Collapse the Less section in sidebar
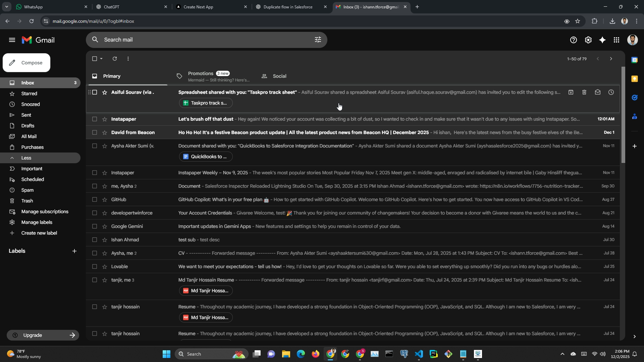 point(26,158)
